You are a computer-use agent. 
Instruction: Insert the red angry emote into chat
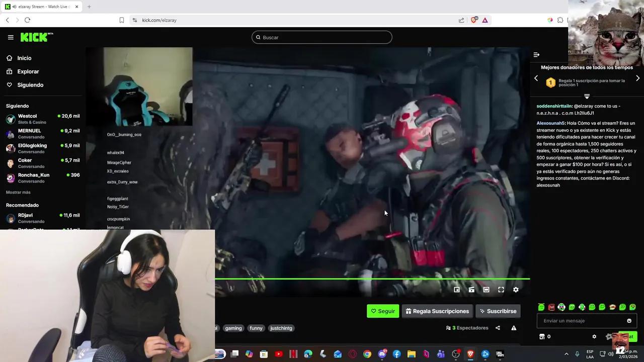[x=551, y=307]
